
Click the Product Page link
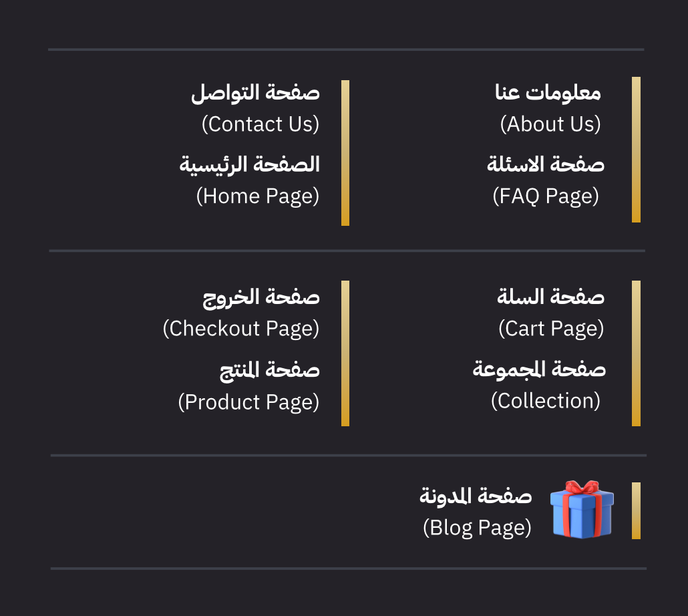248,402
